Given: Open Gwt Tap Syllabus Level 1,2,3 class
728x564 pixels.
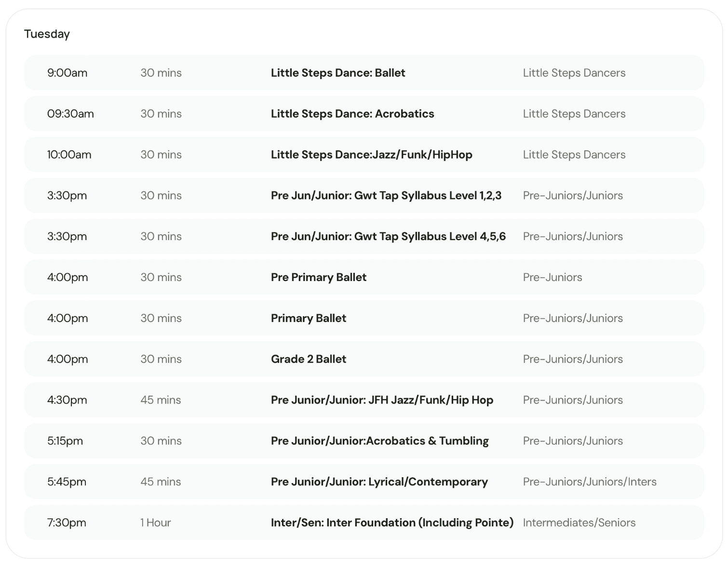Looking at the screenshot, I should [x=386, y=195].
